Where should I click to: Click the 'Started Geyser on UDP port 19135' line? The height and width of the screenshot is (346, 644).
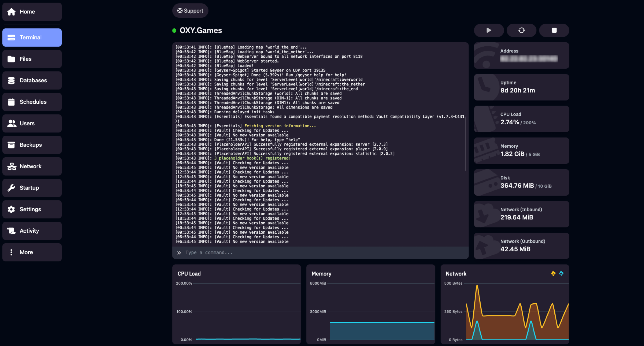250,70
